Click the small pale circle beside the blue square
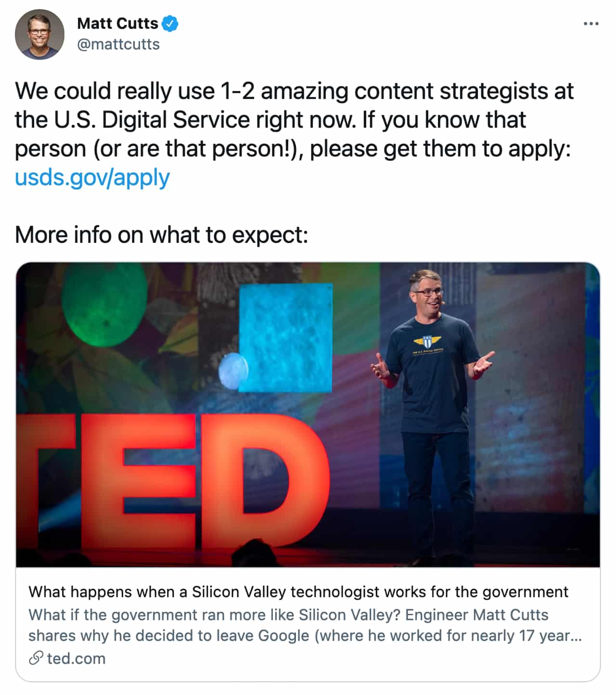The image size is (616, 695). tap(233, 371)
